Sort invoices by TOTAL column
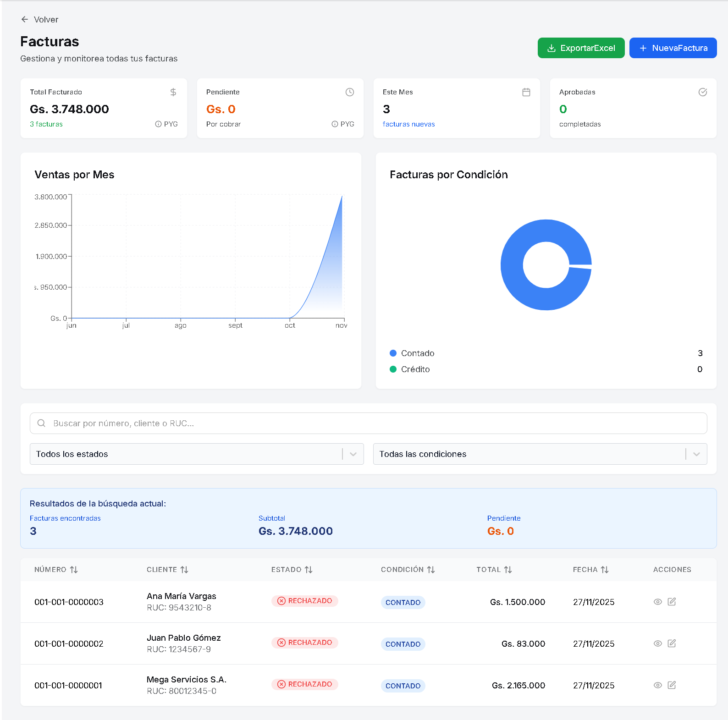728x720 pixels. point(508,570)
